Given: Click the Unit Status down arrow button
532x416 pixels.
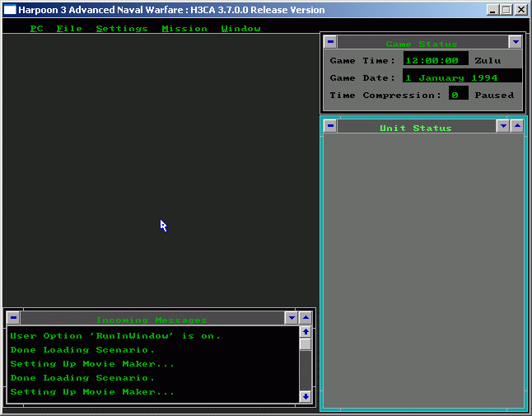Looking at the screenshot, I should [503, 126].
